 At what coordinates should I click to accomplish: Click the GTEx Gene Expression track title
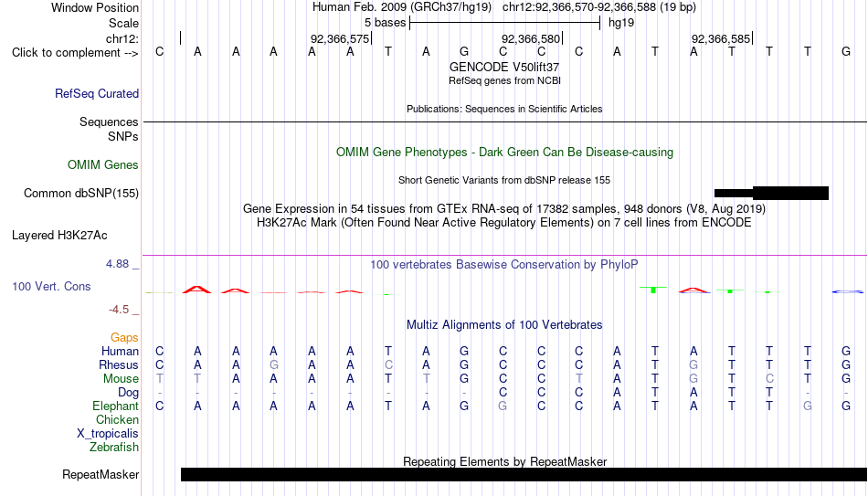tap(504, 208)
